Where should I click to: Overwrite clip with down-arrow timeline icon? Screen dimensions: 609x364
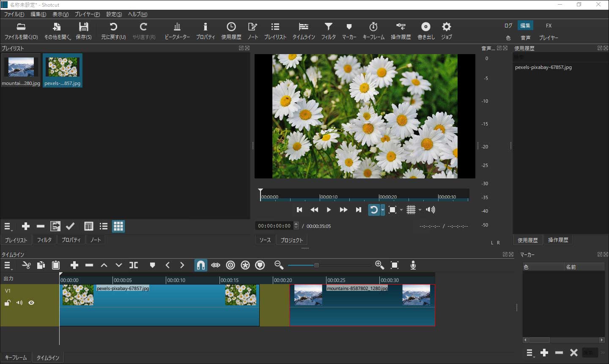tap(119, 265)
